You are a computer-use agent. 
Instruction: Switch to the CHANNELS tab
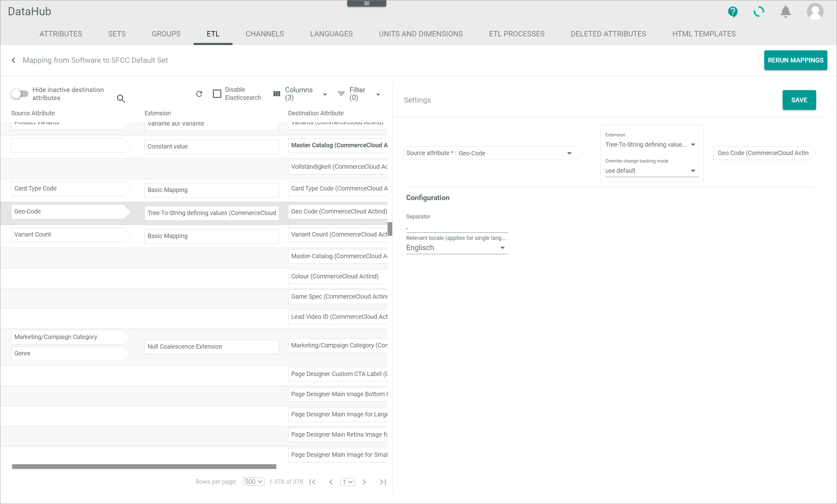(264, 34)
